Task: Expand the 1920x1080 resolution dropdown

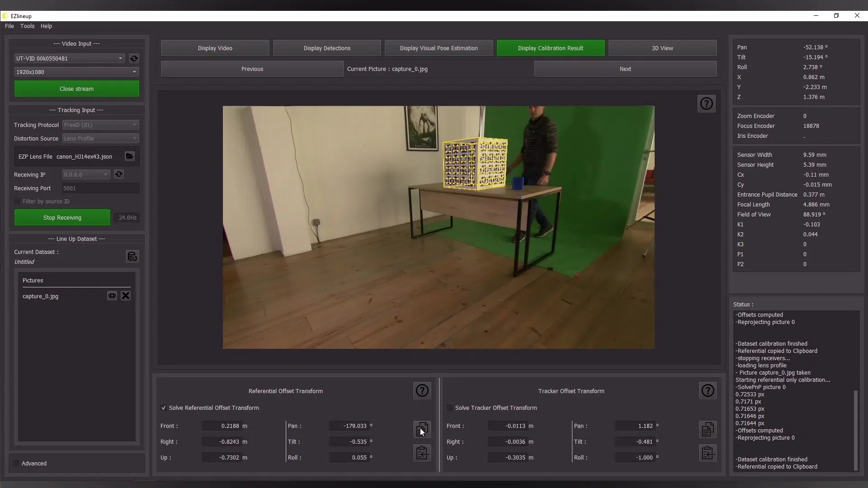Action: [x=76, y=72]
